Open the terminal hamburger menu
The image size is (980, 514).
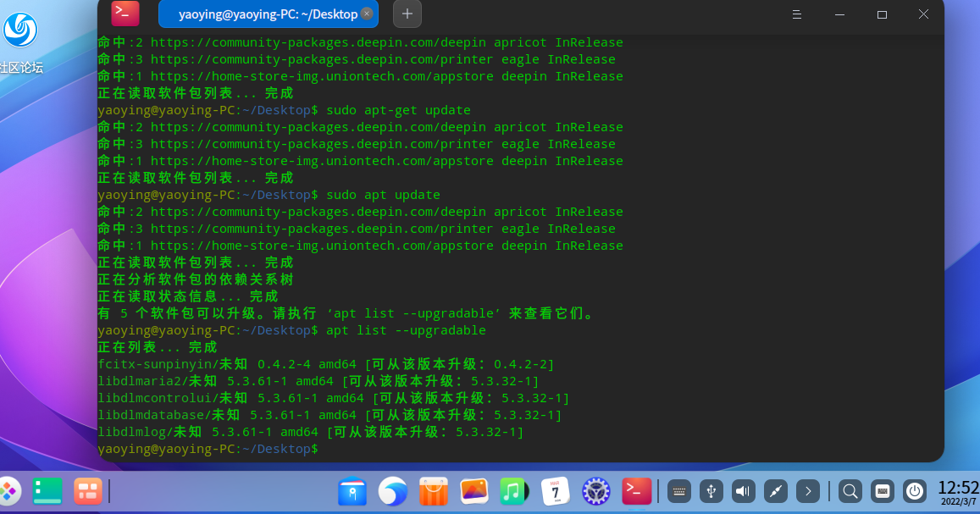(797, 14)
